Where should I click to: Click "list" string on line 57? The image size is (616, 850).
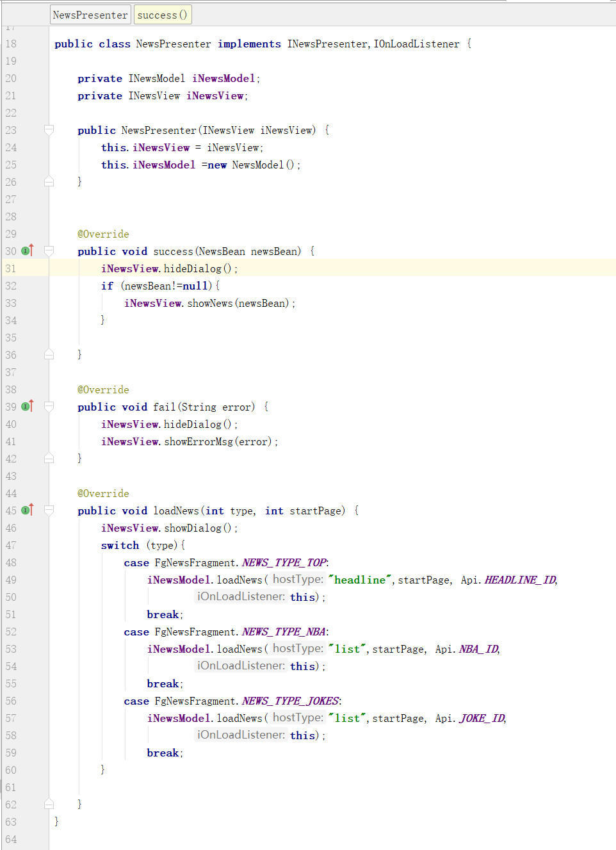(x=347, y=718)
